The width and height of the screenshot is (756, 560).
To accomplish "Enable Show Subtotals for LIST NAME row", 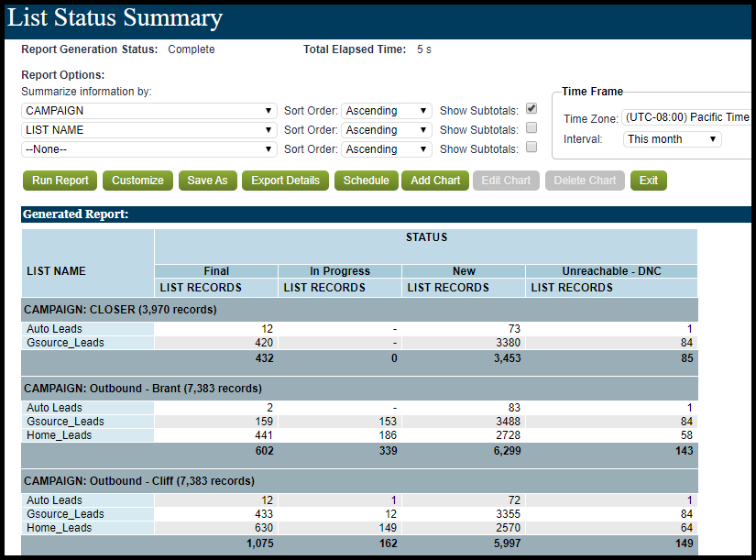I will coord(531,127).
